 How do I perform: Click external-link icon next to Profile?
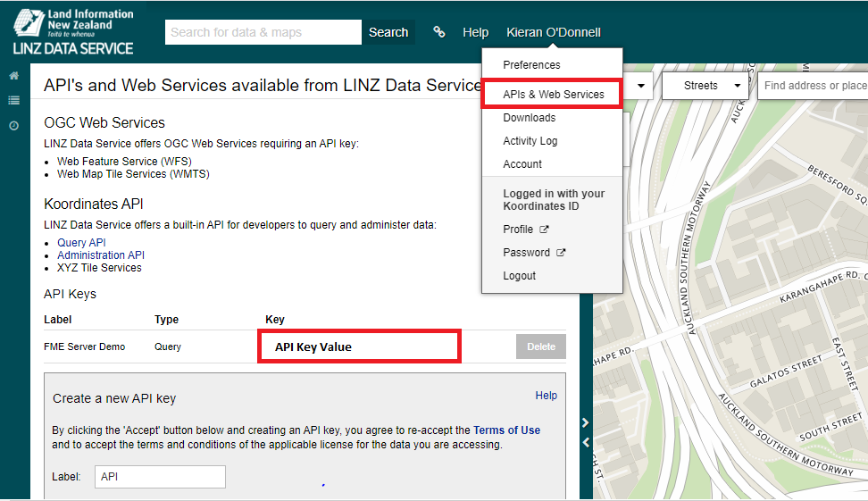[x=544, y=230]
